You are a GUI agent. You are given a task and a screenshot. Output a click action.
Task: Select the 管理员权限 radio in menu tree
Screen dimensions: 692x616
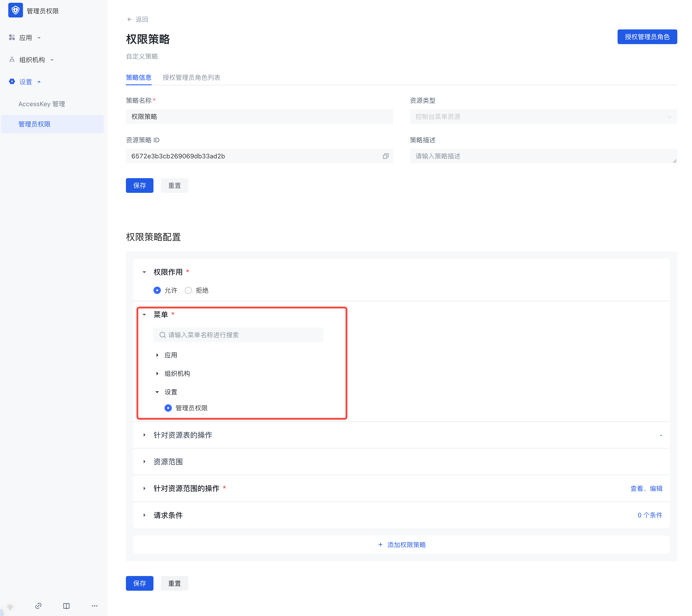click(168, 408)
